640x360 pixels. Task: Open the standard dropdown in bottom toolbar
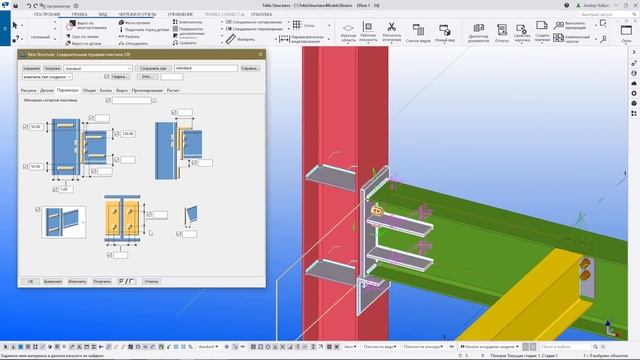click(208, 347)
